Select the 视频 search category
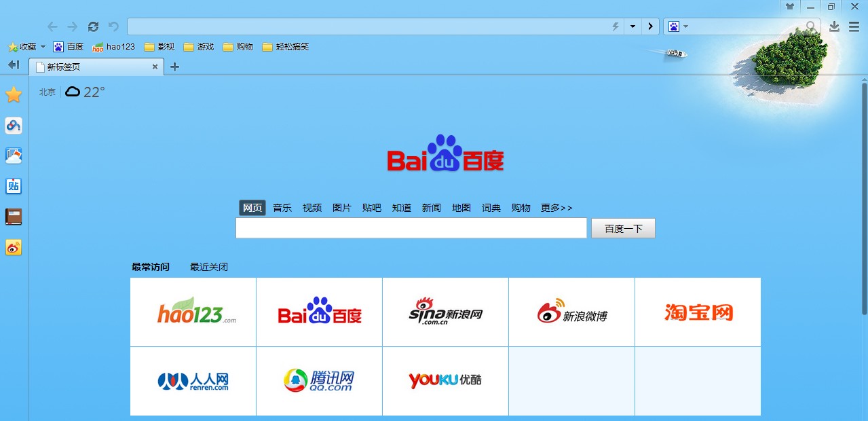The width and height of the screenshot is (868, 421). pyautogui.click(x=312, y=208)
